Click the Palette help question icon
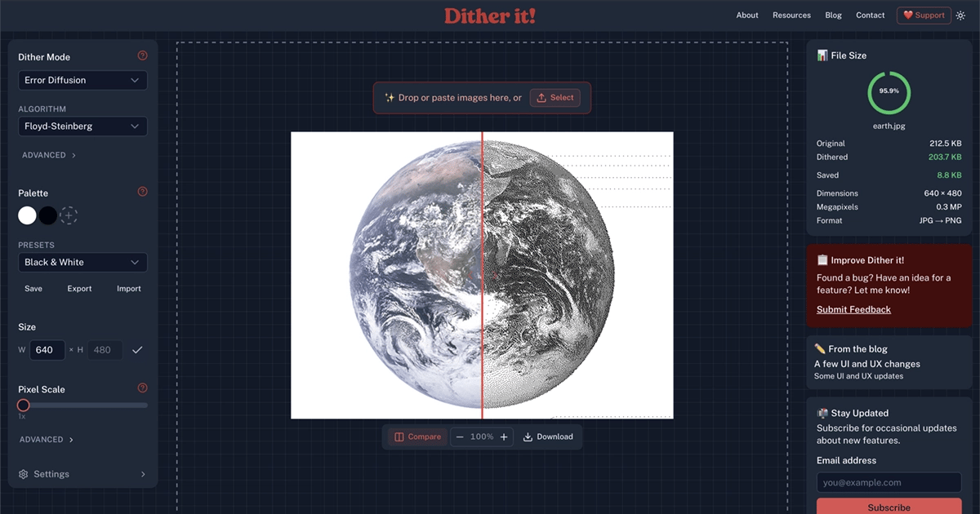980x514 pixels. pyautogui.click(x=143, y=192)
